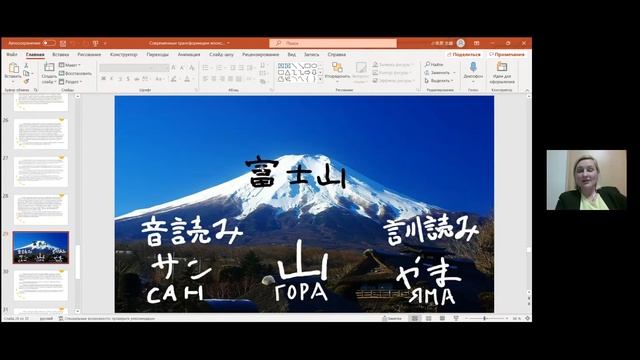Click the Save icon in title bar
Screen dimensions: 640x360
click(63, 43)
